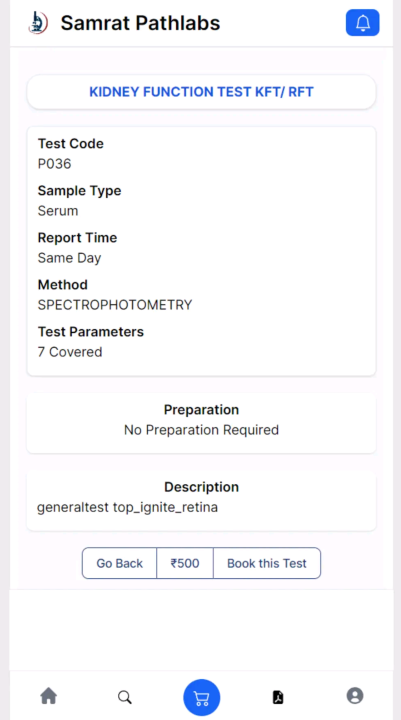The height and width of the screenshot is (720, 401).
Task: Open search via magnifier icon
Action: click(x=125, y=697)
